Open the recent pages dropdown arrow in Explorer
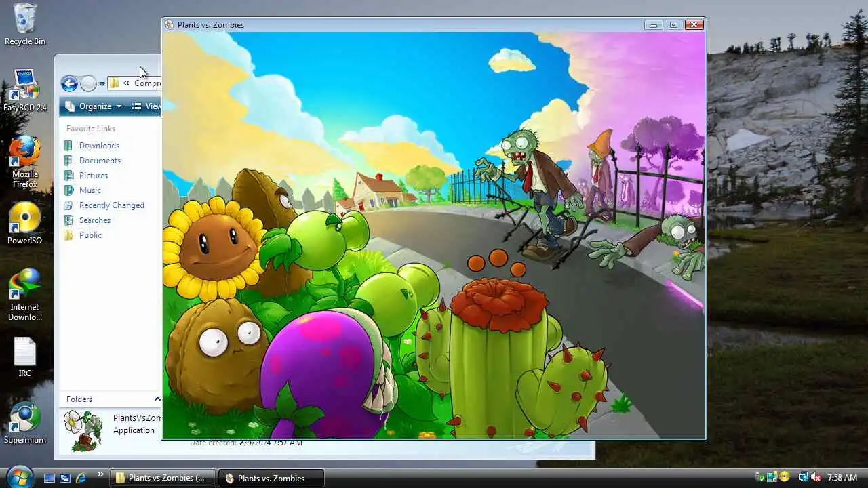The image size is (868, 488). (102, 84)
